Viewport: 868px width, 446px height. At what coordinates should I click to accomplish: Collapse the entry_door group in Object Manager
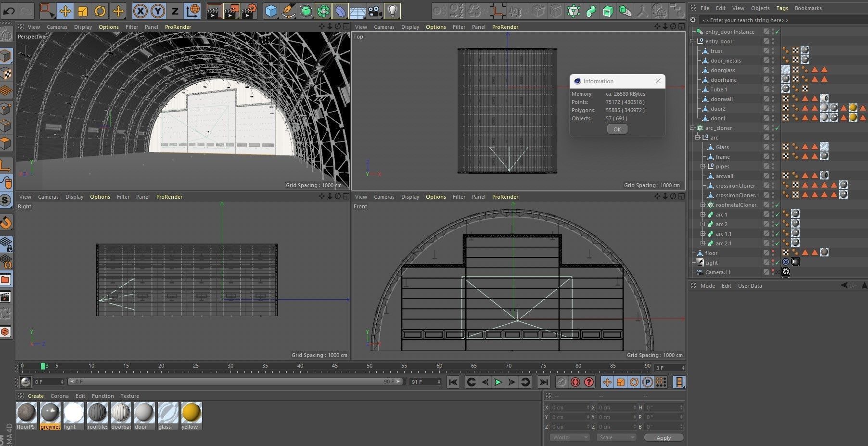(x=693, y=41)
